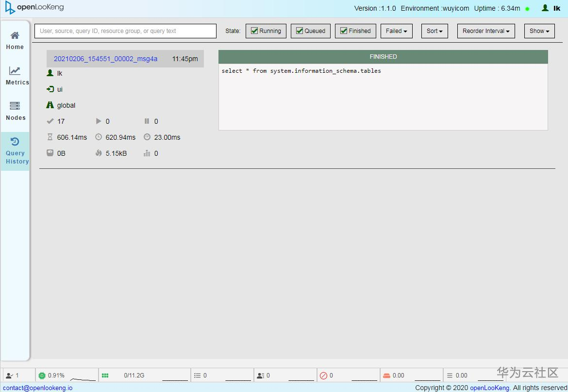Select Query History in sidebar
This screenshot has height=392, width=568.
click(x=15, y=151)
